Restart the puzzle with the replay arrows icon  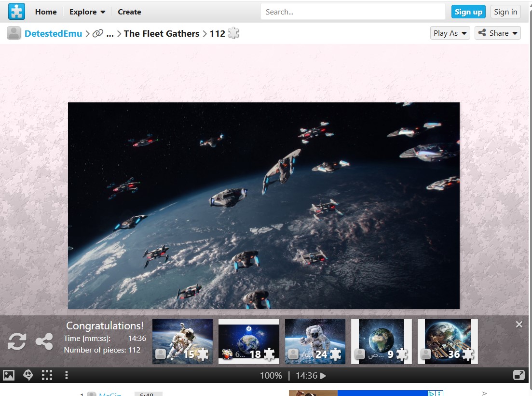tap(17, 341)
